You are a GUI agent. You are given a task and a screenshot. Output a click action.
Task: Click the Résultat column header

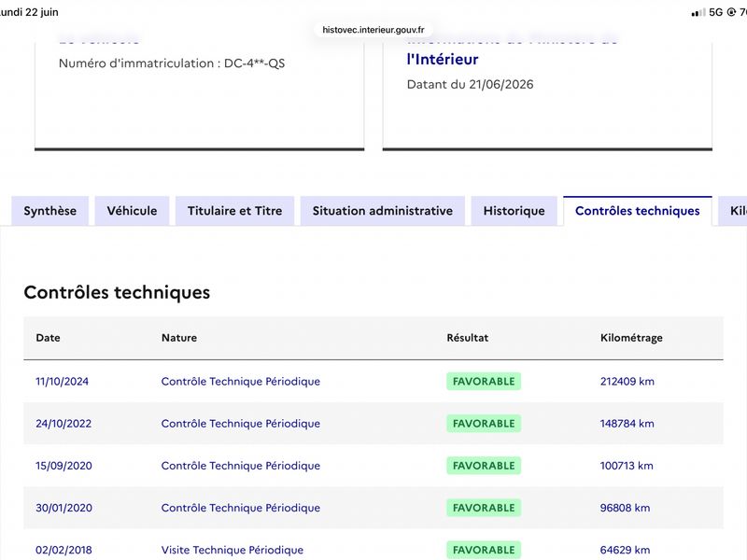click(468, 338)
